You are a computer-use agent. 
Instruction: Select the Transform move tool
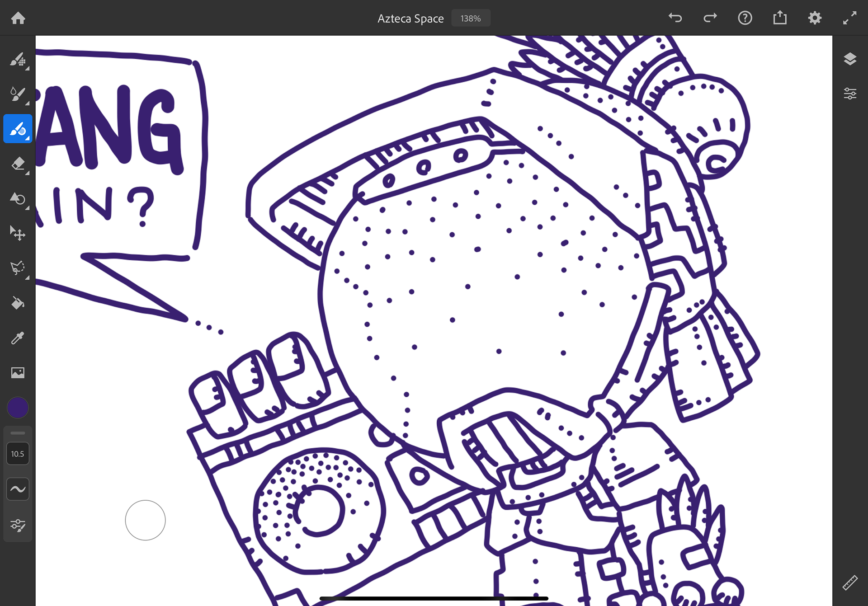[18, 233]
